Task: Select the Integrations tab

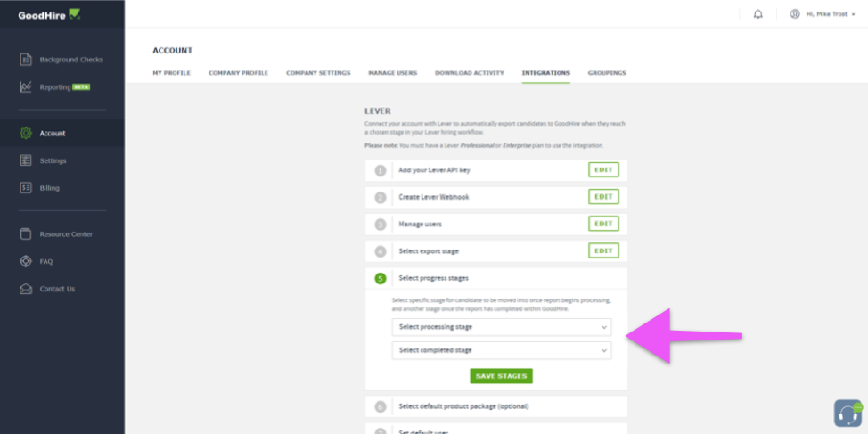Action: tap(545, 73)
